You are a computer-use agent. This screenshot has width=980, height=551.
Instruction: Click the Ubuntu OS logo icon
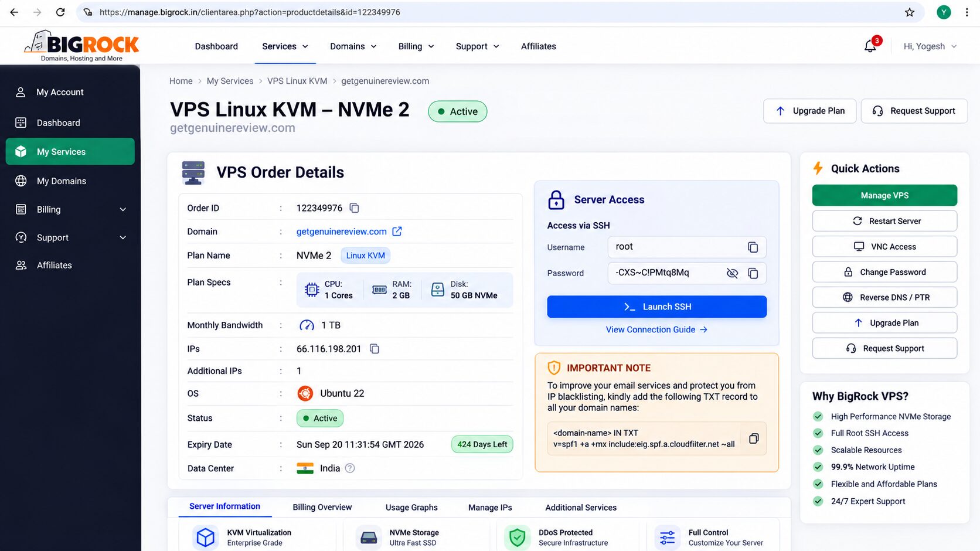click(x=305, y=393)
